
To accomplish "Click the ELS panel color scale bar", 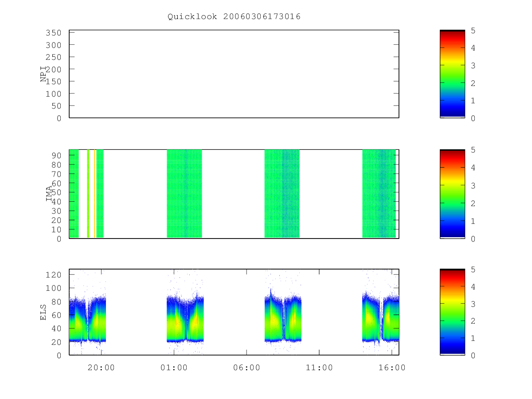I will pos(452,312).
